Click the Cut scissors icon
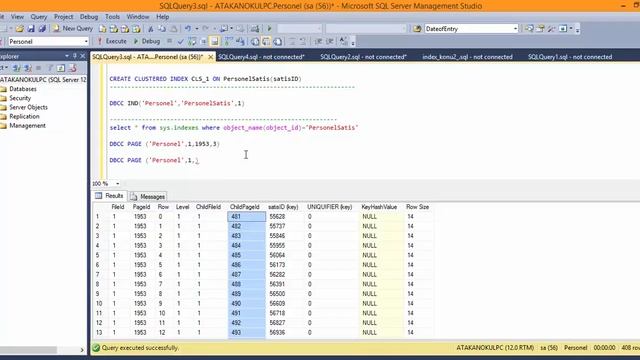The height and width of the screenshot is (360, 640). (x=151, y=29)
